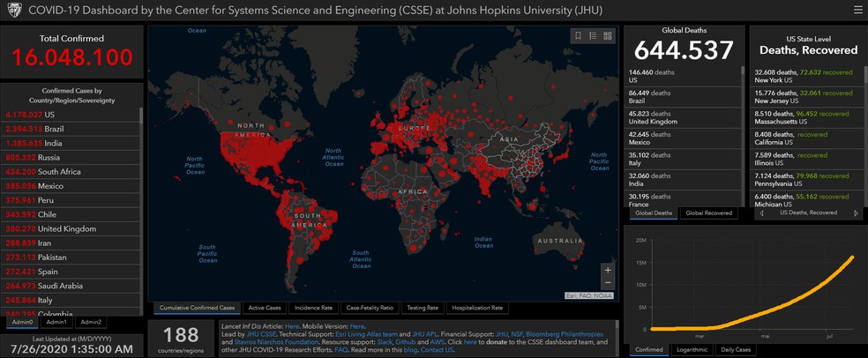Screen dimensions: 868x358
Task: Select US in confirmed cases list
Action: (71, 115)
